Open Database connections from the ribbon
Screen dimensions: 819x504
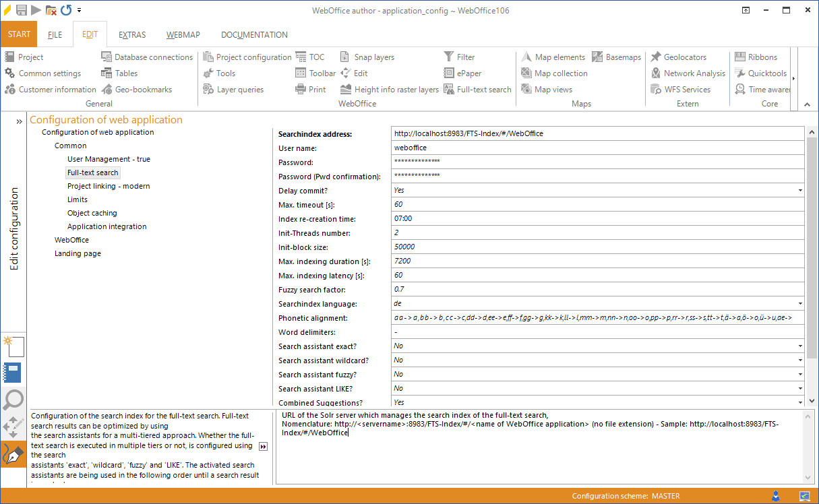147,57
